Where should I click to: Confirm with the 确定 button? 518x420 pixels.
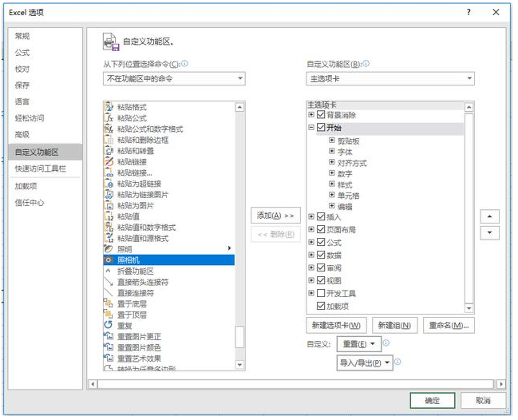[x=432, y=401]
